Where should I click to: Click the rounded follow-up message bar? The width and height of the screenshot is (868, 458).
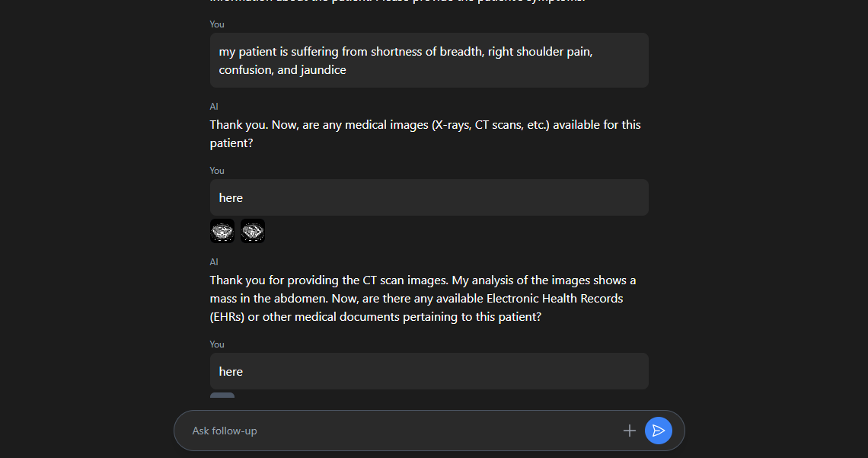click(429, 431)
